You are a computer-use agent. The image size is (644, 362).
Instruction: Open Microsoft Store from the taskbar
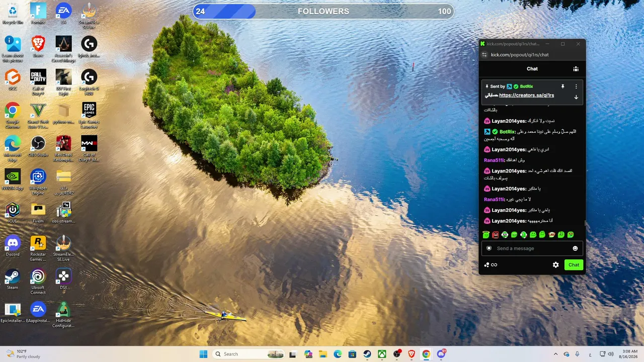(x=352, y=354)
